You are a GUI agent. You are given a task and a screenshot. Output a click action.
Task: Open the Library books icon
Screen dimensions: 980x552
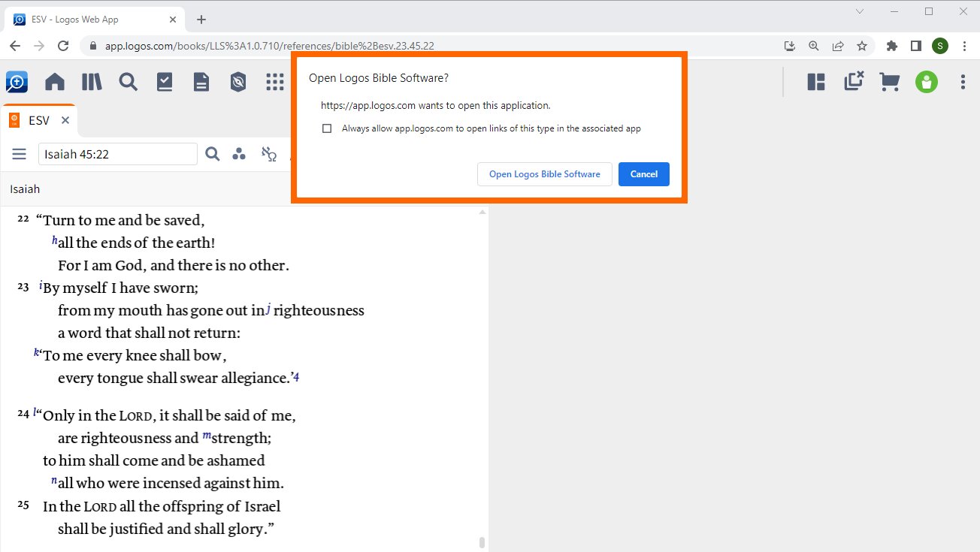92,82
